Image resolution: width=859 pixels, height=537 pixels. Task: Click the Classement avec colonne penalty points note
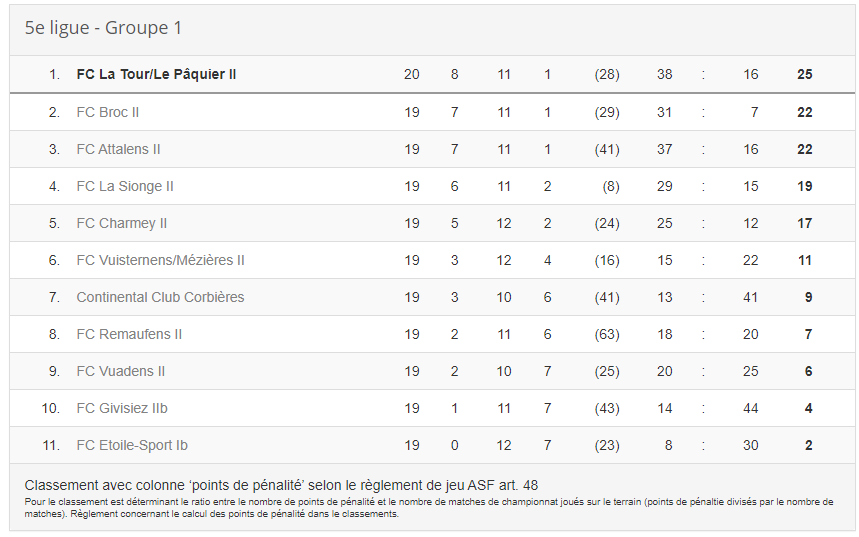281,485
